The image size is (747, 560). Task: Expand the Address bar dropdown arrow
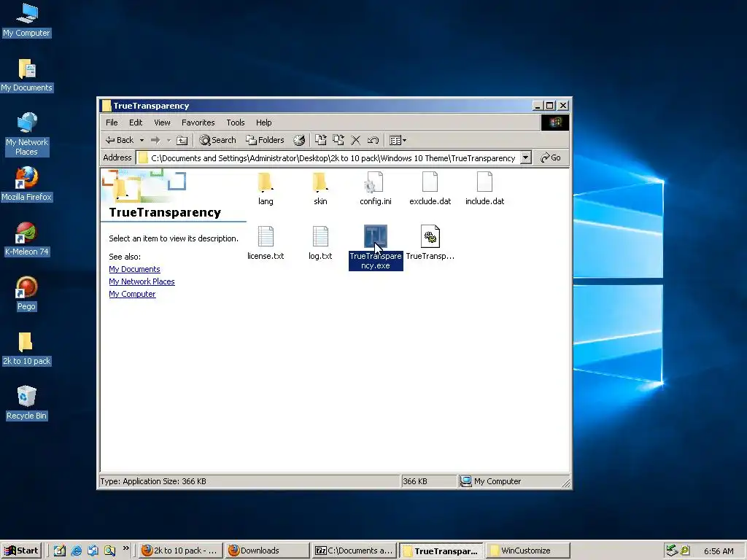tap(525, 157)
